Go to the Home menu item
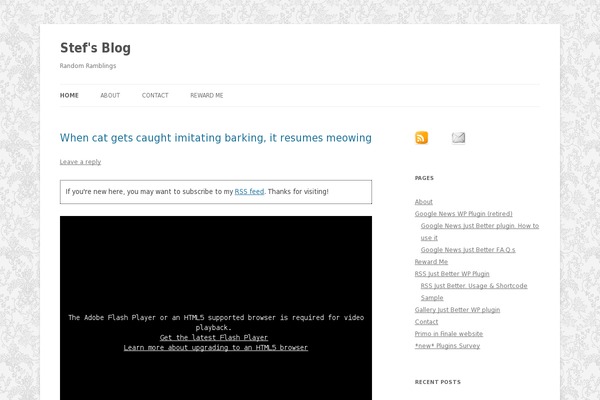 pos(69,95)
